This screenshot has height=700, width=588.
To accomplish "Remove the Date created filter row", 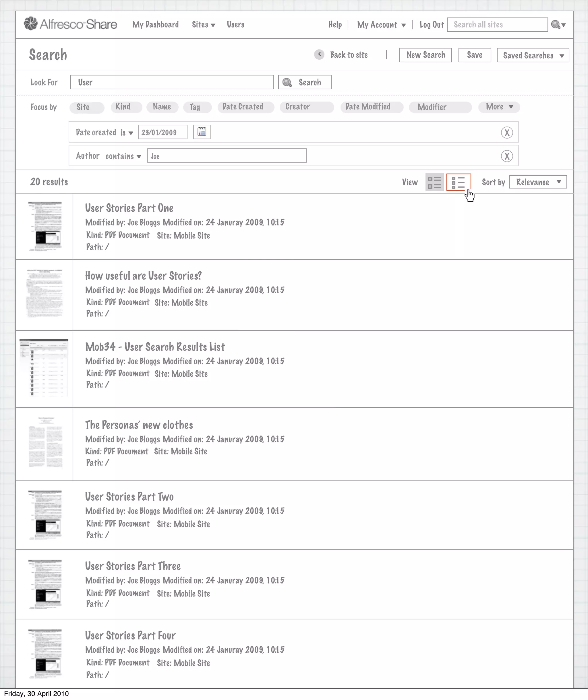I will pos(507,133).
